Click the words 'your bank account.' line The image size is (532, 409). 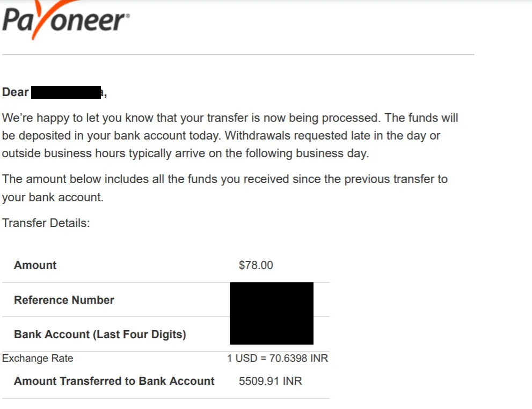coord(53,198)
